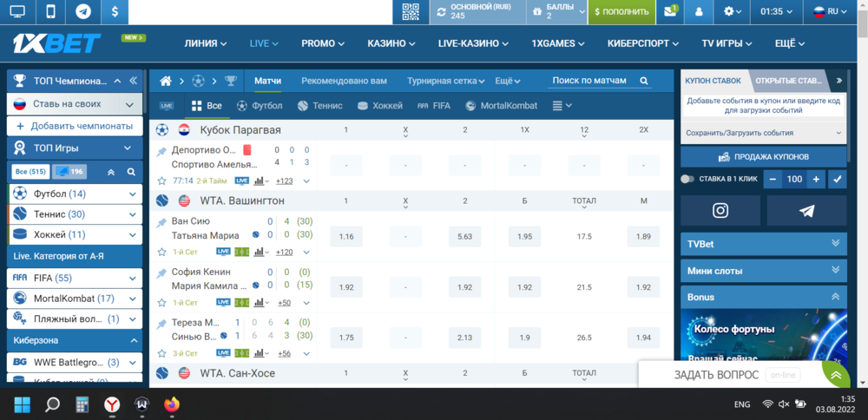Click the ПОПОЛНИТЬ deposit button

621,11
